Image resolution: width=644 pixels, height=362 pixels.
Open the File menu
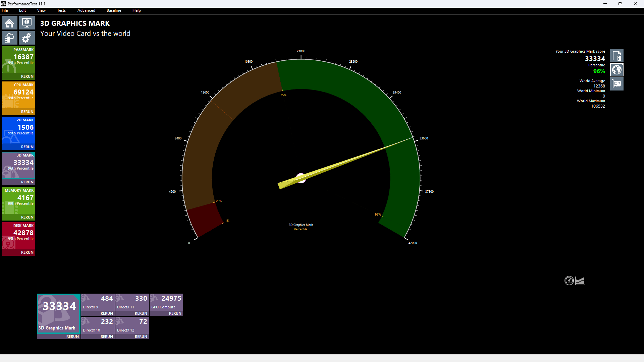[x=5, y=10]
